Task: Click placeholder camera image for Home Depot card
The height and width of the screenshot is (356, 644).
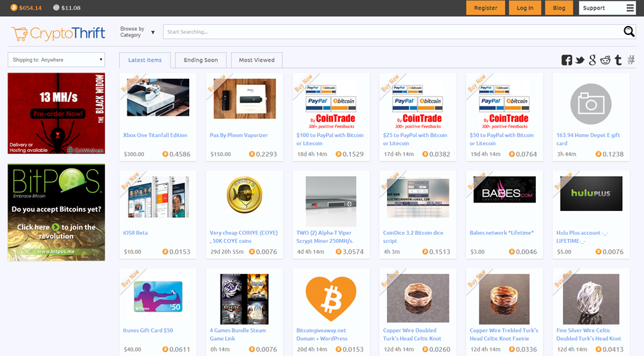Action: pyautogui.click(x=591, y=104)
